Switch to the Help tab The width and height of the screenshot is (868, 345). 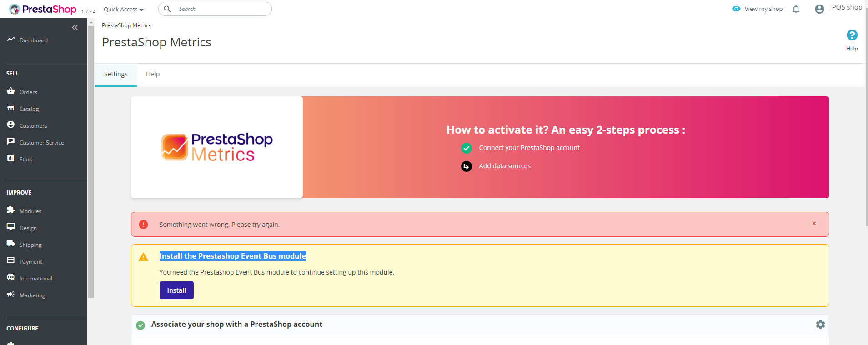click(153, 75)
